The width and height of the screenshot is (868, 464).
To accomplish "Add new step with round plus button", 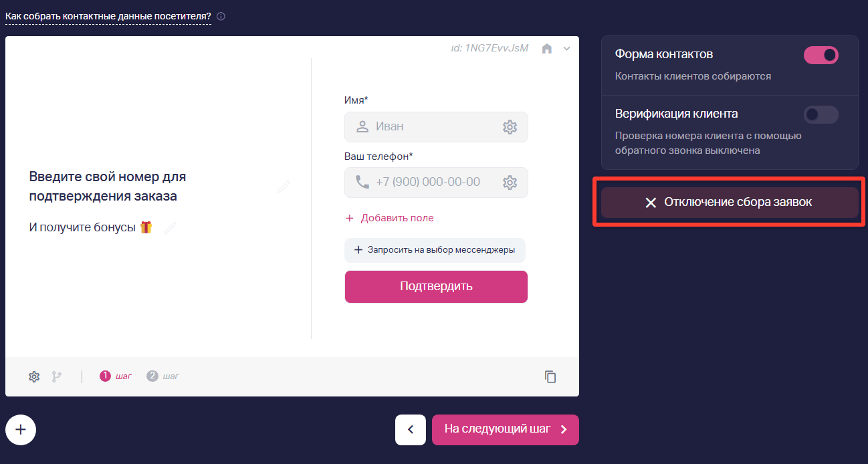I will coord(21,429).
